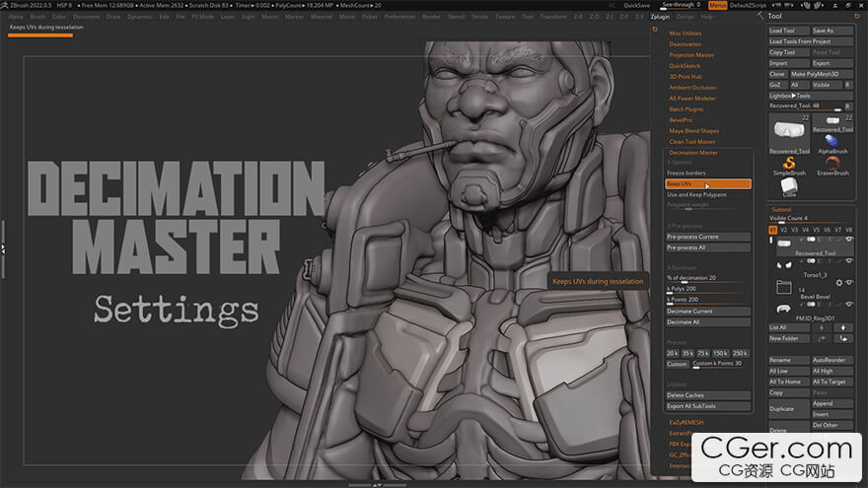The image size is (868, 488).
Task: Open the Preferences menu
Action: 399,17
